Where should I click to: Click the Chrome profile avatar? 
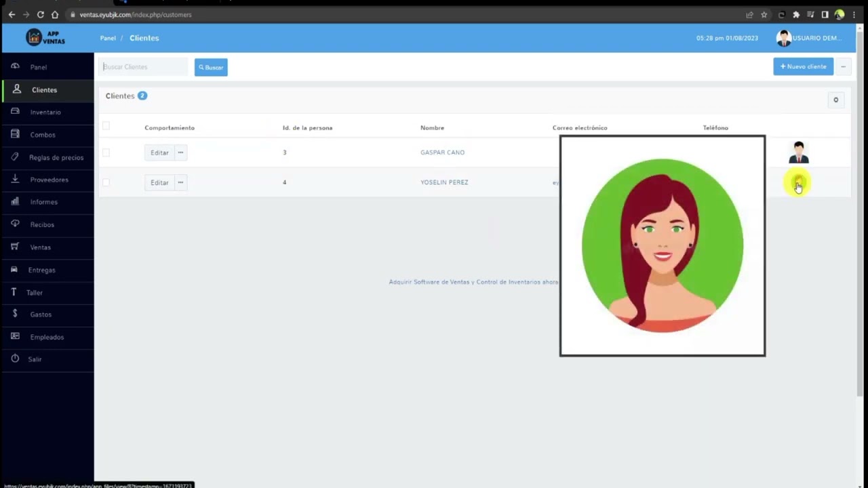pos(840,14)
